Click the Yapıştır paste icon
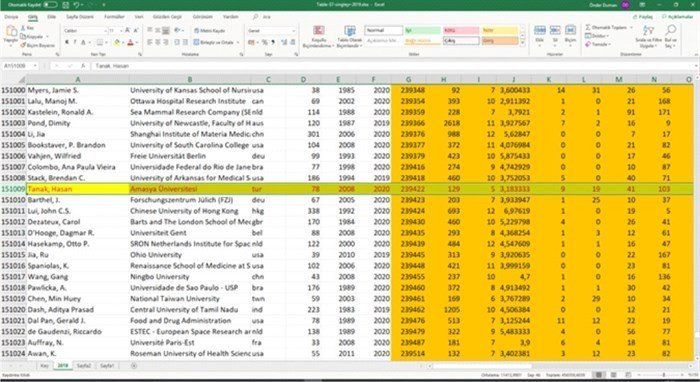 tap(11, 33)
